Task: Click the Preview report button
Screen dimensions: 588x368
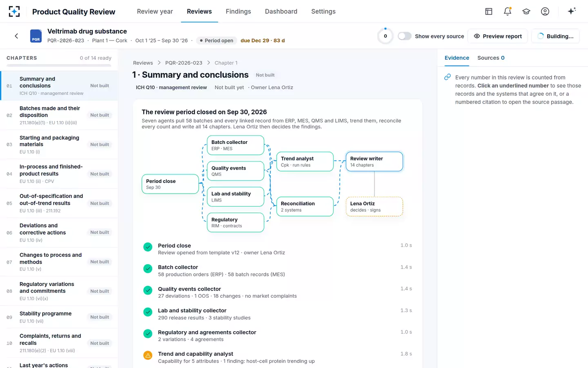Action: pyautogui.click(x=498, y=36)
